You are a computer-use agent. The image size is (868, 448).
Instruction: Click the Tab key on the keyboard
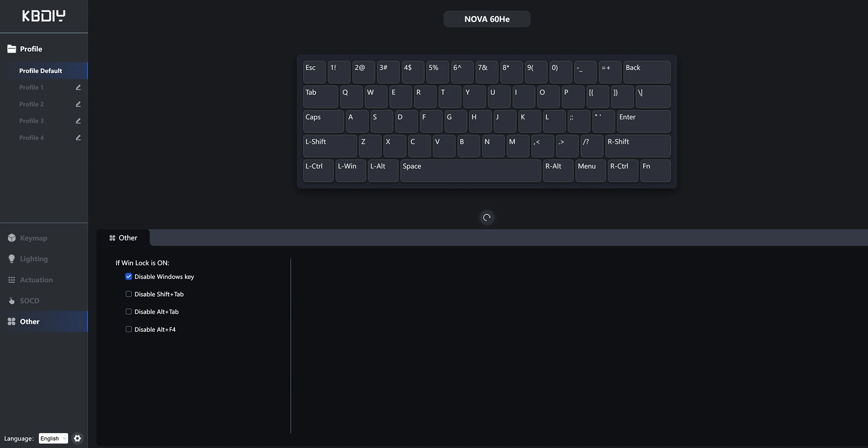point(320,97)
